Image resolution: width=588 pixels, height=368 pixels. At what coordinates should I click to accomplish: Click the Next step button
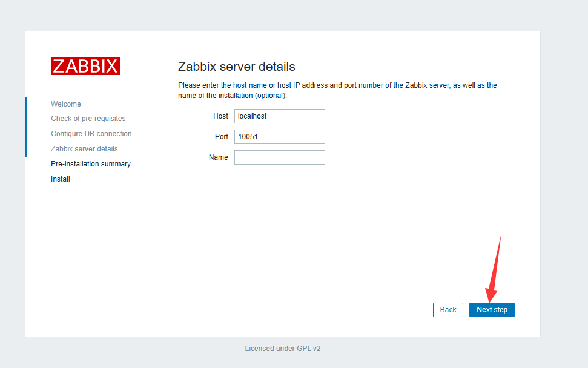click(492, 310)
